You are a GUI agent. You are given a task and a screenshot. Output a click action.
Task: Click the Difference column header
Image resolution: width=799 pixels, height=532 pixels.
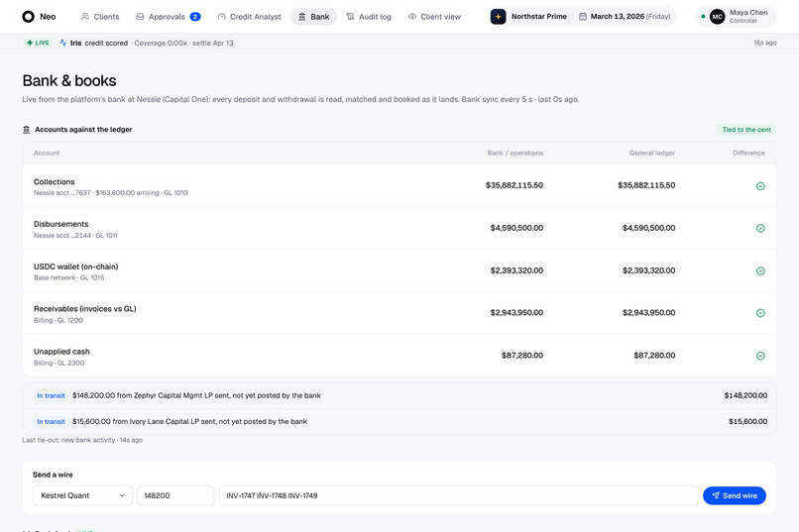point(748,153)
